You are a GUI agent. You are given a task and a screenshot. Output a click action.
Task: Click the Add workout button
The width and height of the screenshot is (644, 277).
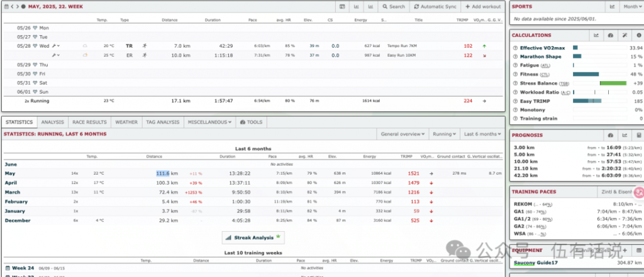(483, 6)
